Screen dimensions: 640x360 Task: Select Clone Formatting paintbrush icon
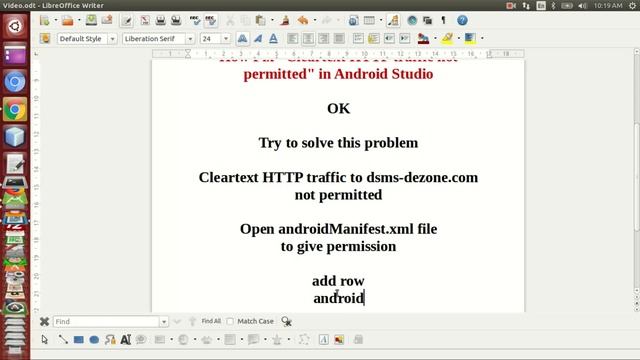tap(285, 20)
